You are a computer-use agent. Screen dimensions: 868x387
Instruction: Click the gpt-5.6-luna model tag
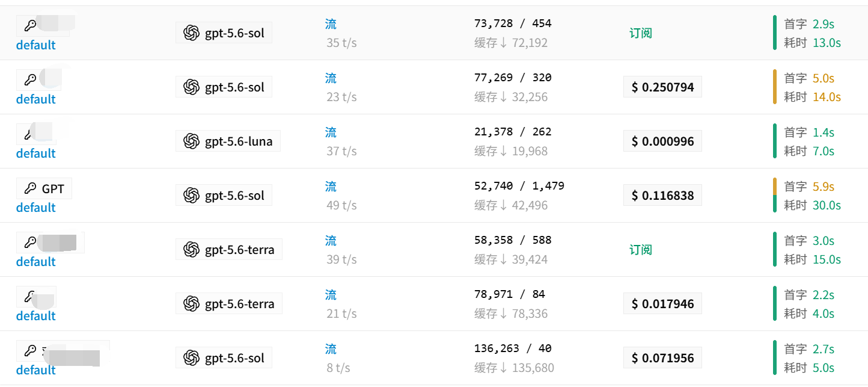[x=228, y=141]
